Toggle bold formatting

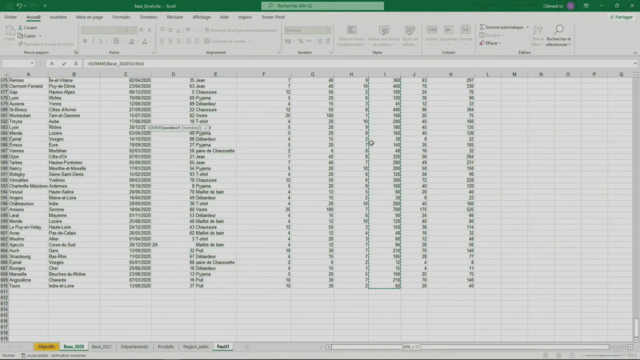pyautogui.click(x=85, y=41)
